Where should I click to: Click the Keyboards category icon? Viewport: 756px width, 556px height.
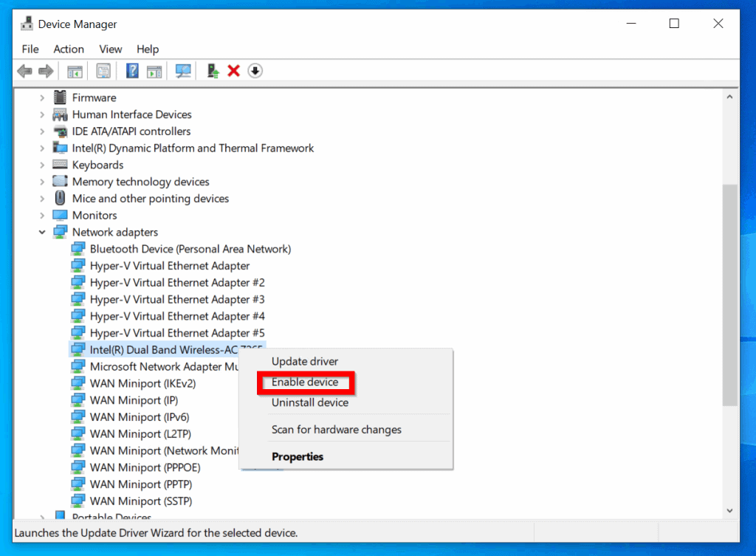click(61, 165)
